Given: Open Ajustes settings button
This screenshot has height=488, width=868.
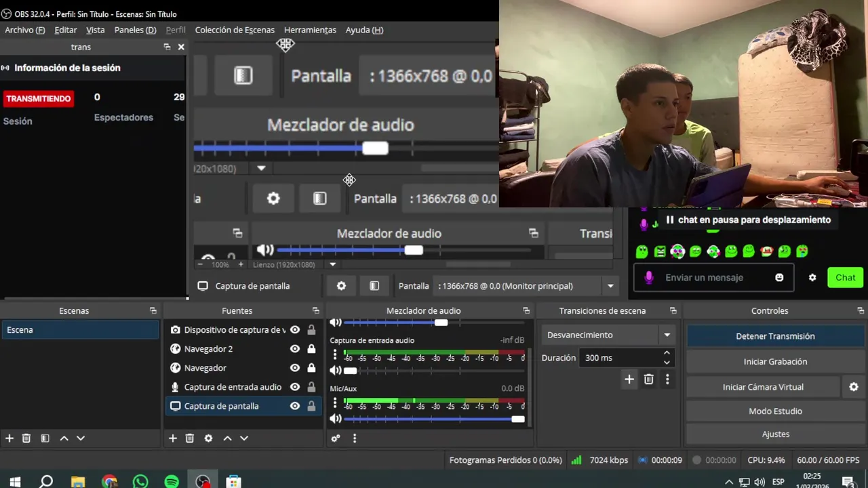Looking at the screenshot, I should coord(775,434).
